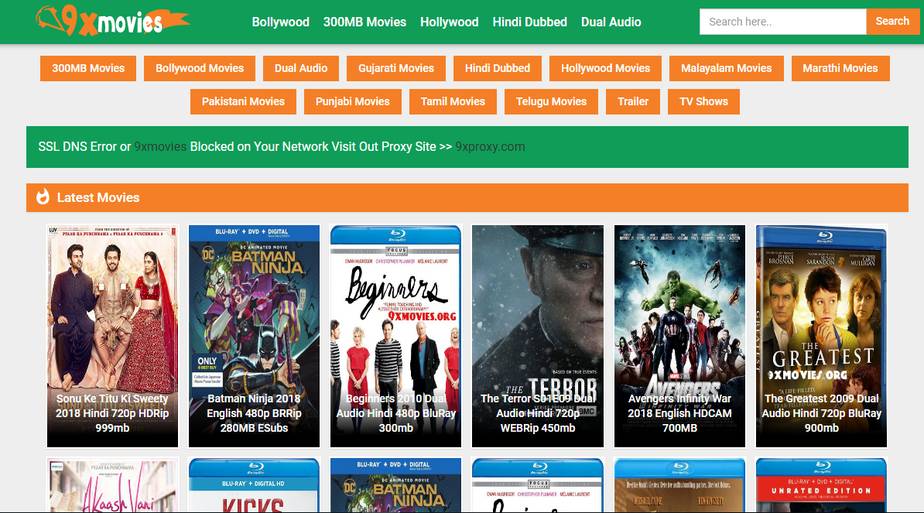
Task: Click the Latest Movies section heading
Action: (98, 197)
